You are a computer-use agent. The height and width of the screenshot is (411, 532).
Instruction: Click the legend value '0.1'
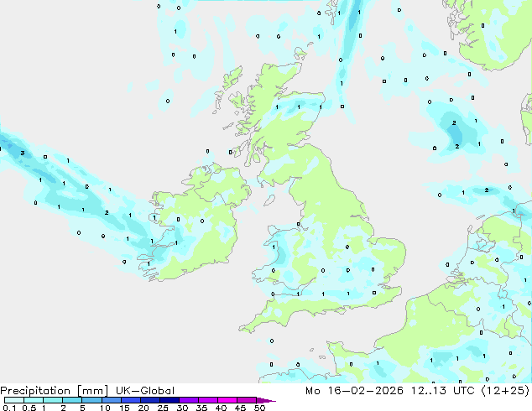click(x=9, y=408)
